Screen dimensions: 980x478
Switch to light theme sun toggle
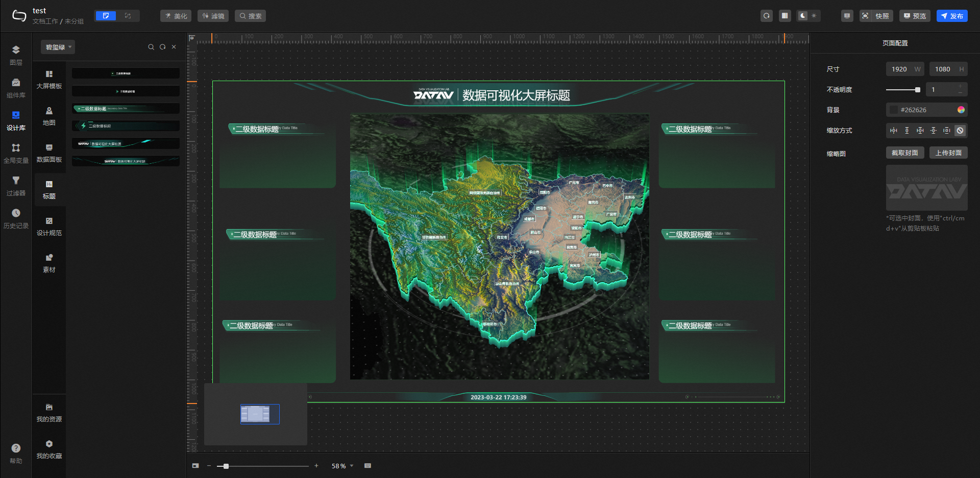point(814,16)
